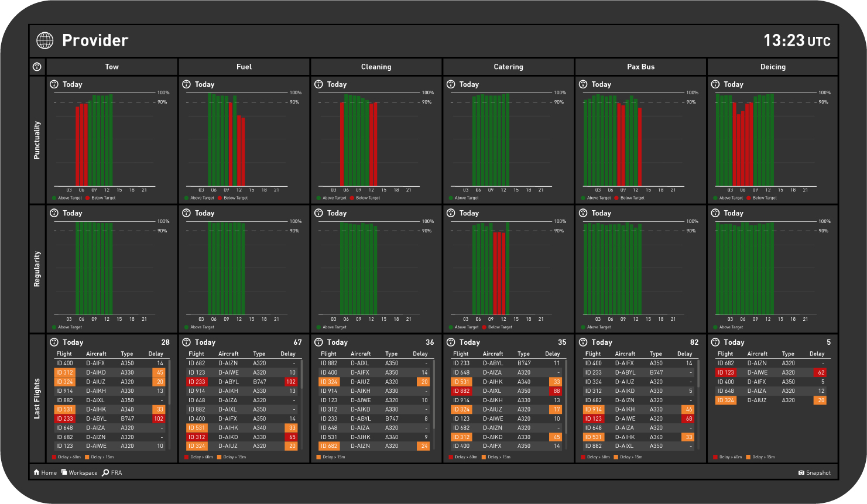Click clock icon in Catering Regularity panel
The height and width of the screenshot is (504, 867).
coord(451,213)
